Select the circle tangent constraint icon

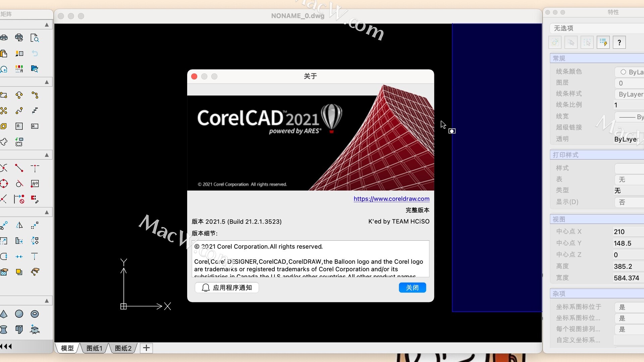point(19,184)
